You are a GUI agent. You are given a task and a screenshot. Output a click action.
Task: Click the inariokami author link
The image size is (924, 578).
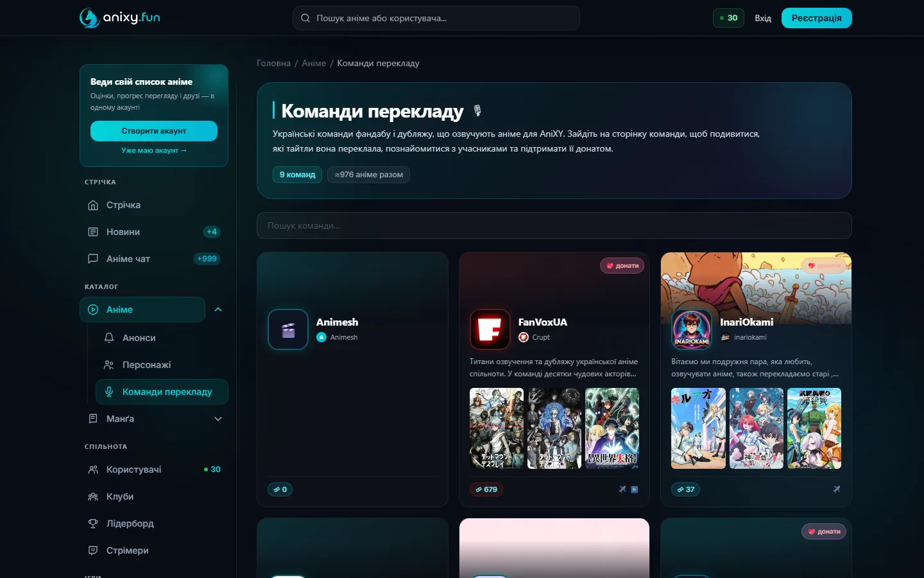click(744, 337)
